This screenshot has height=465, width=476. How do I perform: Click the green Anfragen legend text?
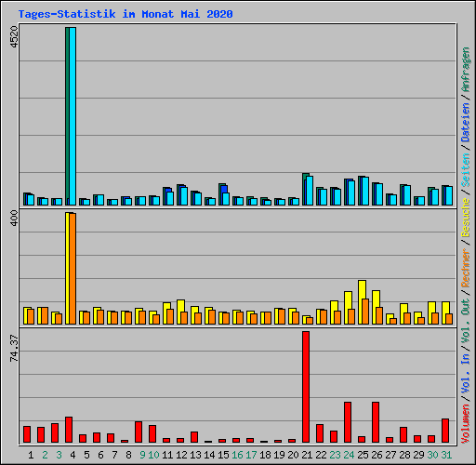[x=466, y=70]
